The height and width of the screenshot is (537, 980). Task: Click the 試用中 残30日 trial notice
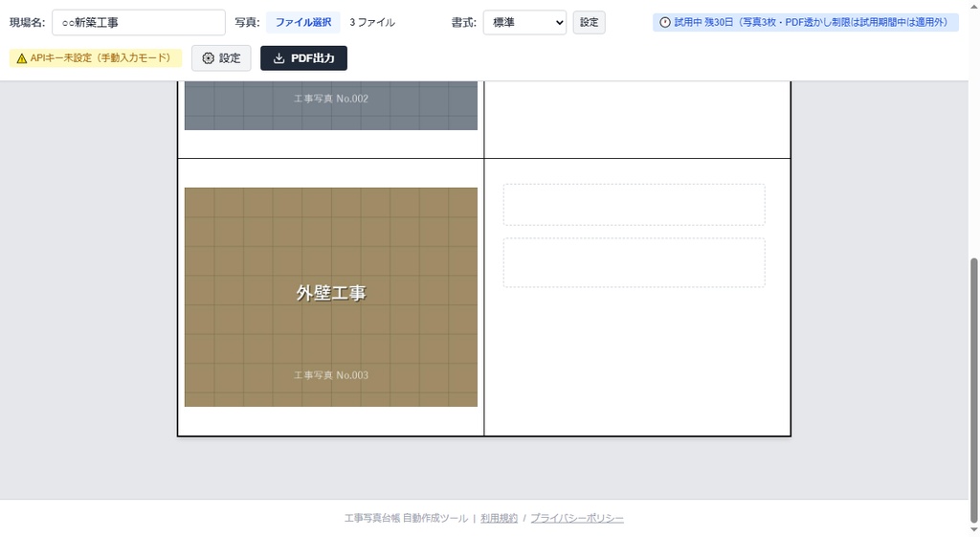coord(806,23)
